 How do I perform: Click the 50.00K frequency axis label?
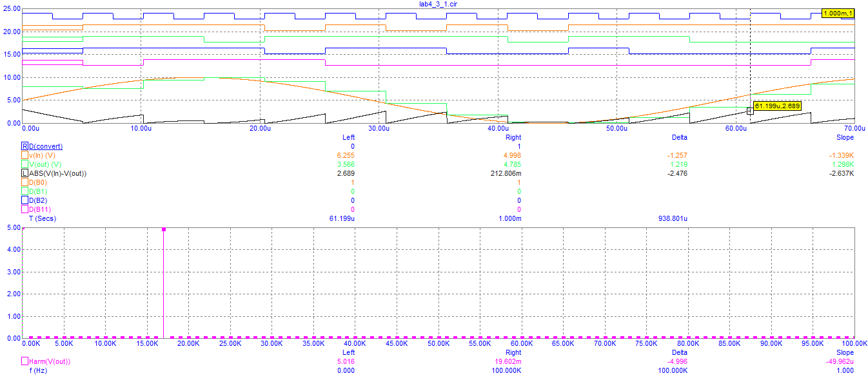click(439, 343)
